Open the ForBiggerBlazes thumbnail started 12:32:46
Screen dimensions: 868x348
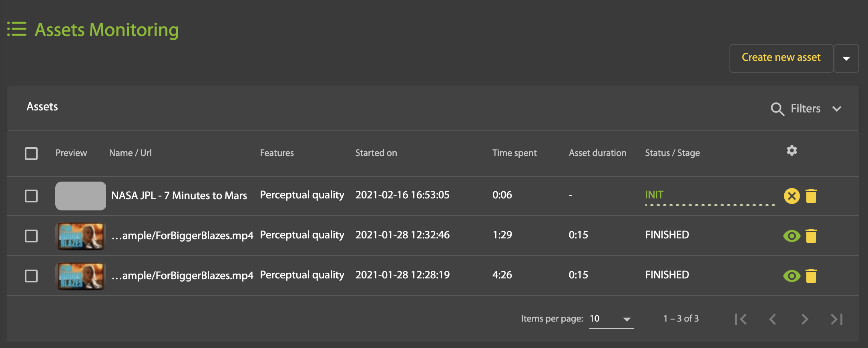tap(80, 236)
